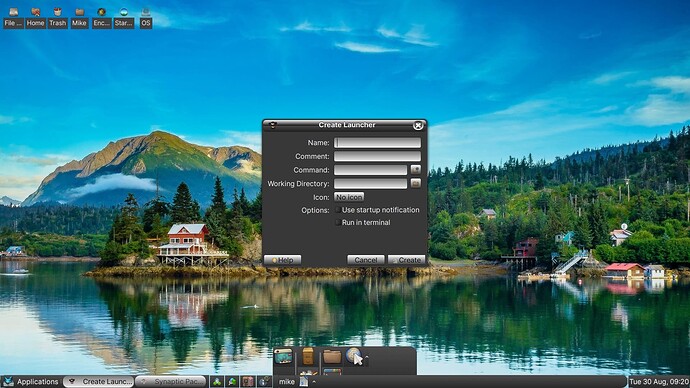Viewport: 690px width, 388px height.
Task: Browse for a command executable
Action: coord(415,169)
